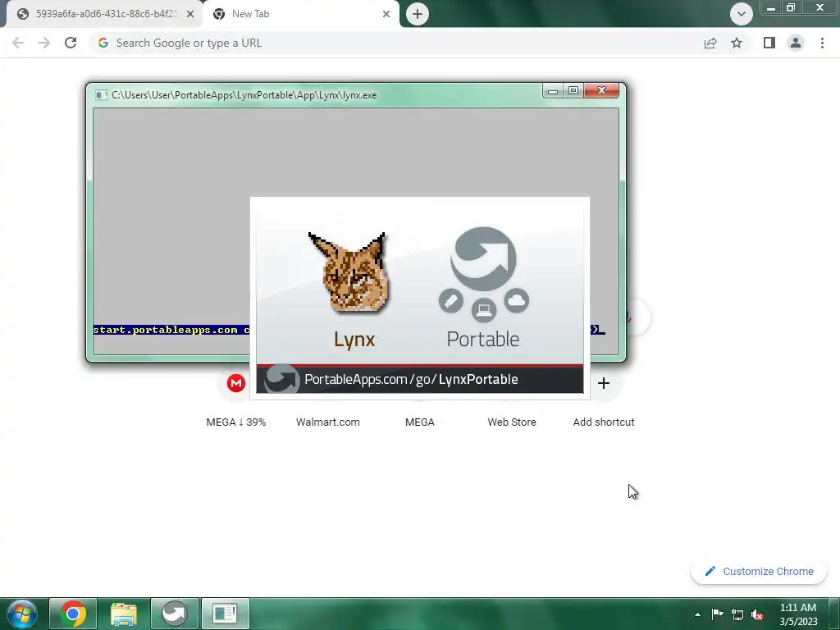The height and width of the screenshot is (630, 840).
Task: Click the PortableApps.com/go/LynxPortable banner text
Action: pos(411,379)
